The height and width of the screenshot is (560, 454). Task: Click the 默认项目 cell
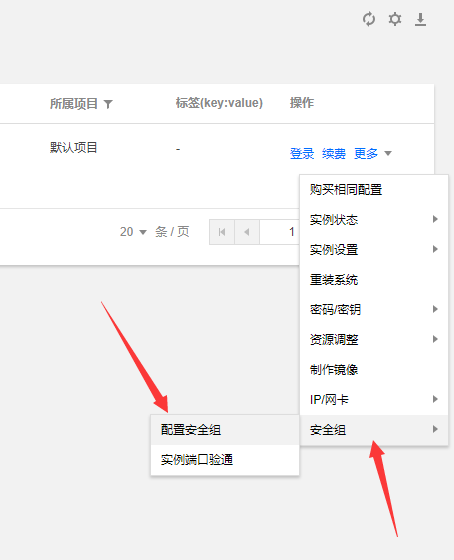coord(73,148)
